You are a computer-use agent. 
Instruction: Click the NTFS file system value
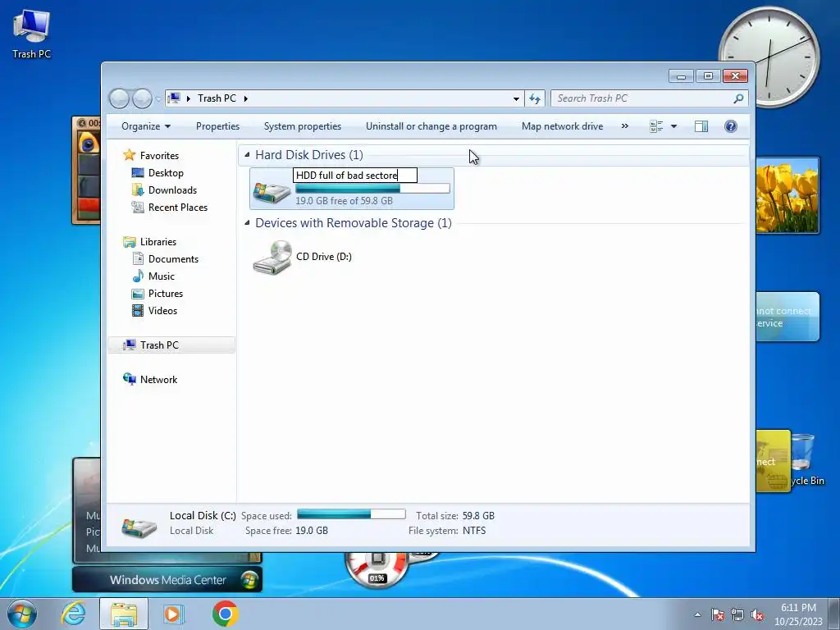474,531
